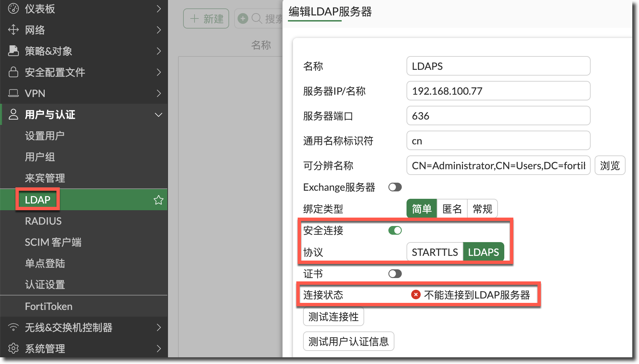Select STARTTLS as the protocol
This screenshot has width=639, height=364.
point(435,252)
